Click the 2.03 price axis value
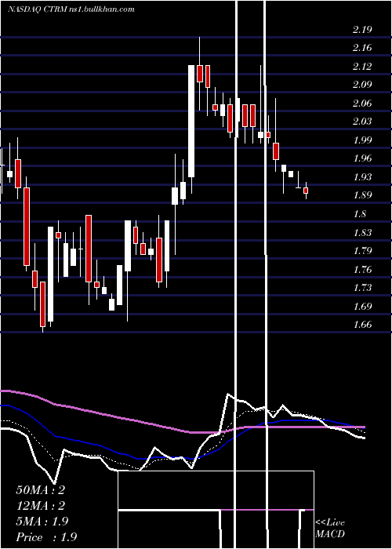This screenshot has height=549, width=392. tap(362, 122)
